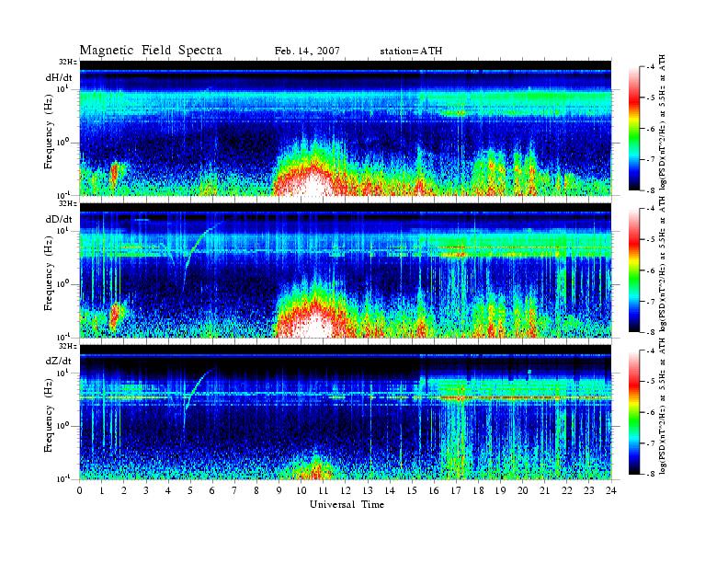Click the -4 tick on dH/dt color bar
Image resolution: width=728 pixels, height=563 pixels.
click(652, 67)
